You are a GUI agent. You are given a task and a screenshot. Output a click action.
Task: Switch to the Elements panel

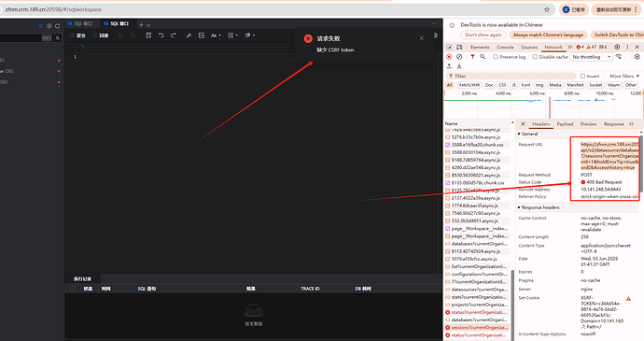pos(480,48)
